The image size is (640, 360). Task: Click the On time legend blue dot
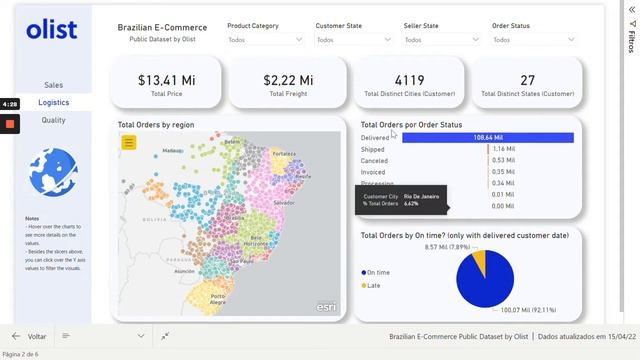[364, 272]
